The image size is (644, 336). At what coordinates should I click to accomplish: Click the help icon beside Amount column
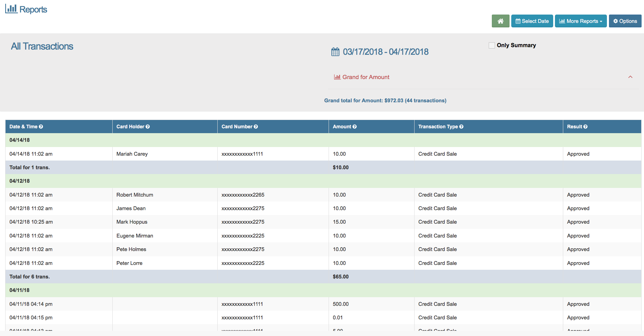[355, 127]
